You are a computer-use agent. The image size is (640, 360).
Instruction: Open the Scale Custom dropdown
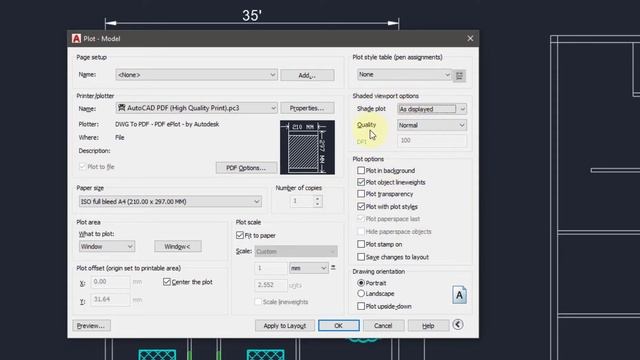coord(296,251)
